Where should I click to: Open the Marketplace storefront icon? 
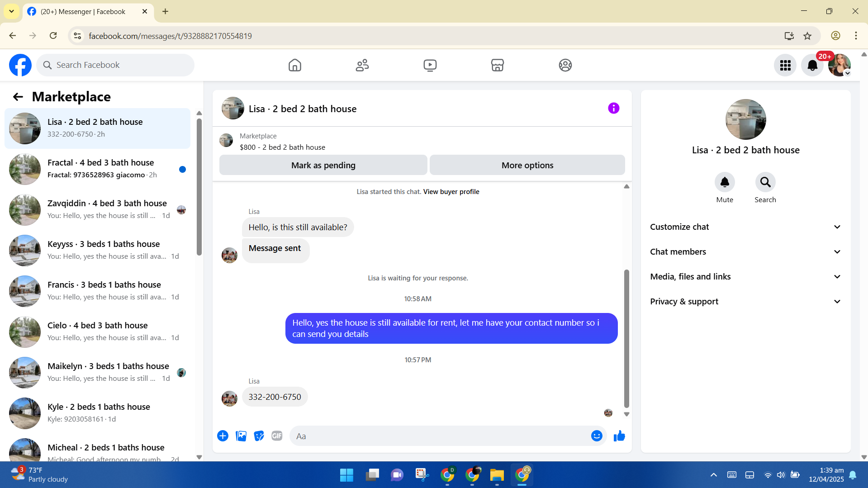(x=498, y=65)
